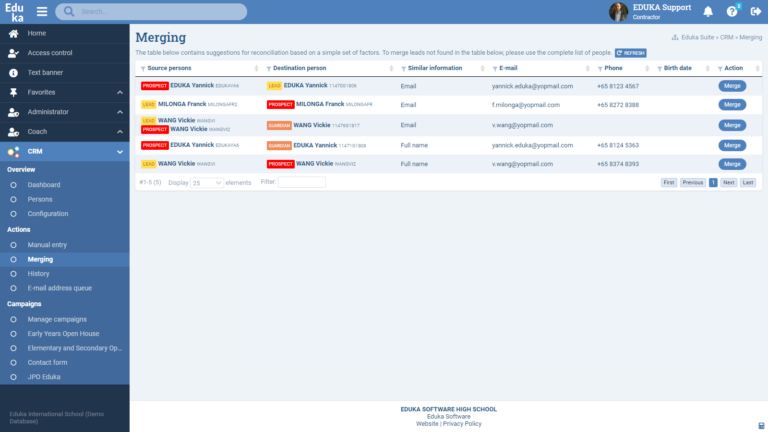Open History menu item

[x=38, y=274]
